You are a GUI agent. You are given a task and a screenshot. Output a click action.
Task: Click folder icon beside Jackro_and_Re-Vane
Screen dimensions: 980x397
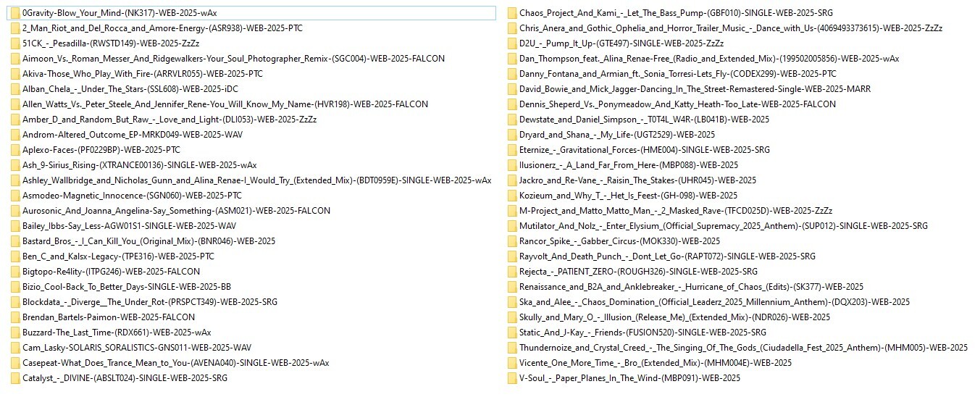(x=512, y=180)
